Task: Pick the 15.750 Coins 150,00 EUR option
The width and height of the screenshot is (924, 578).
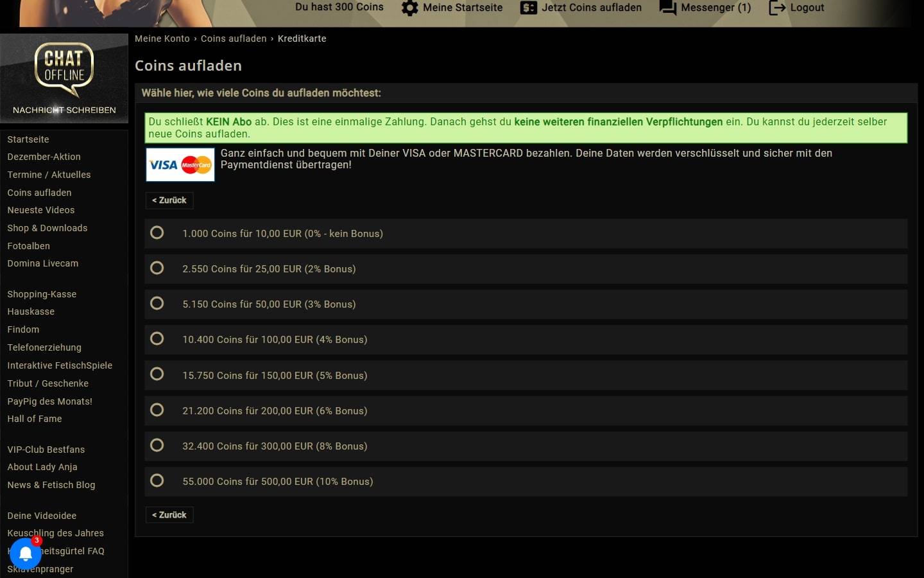Action: point(157,374)
